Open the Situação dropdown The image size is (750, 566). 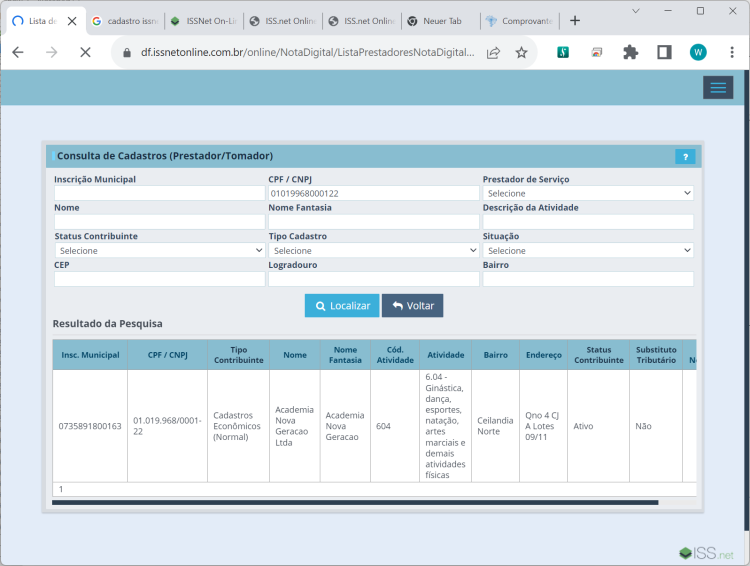click(x=588, y=250)
